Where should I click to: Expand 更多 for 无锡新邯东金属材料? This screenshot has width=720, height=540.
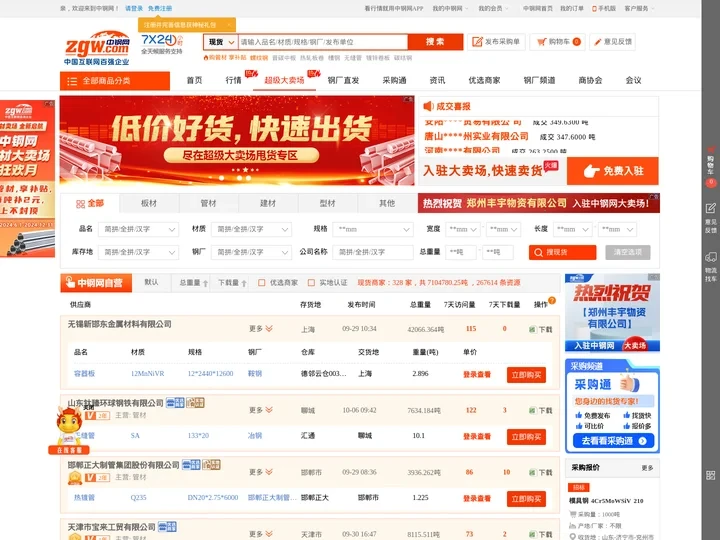click(260, 329)
